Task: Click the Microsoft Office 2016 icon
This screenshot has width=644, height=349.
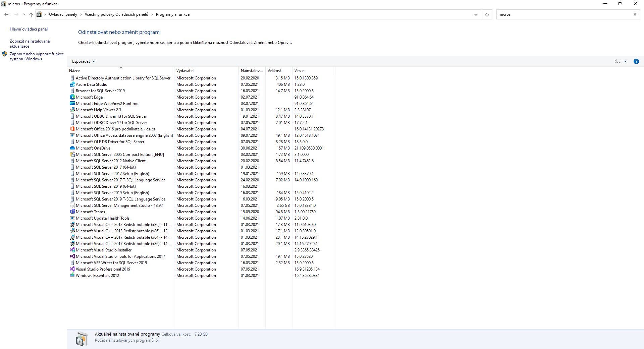Action: point(72,129)
